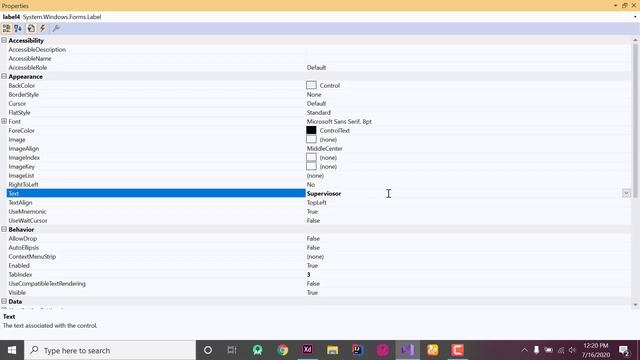Select the ImageList property row
Image resolution: width=640 pixels, height=360 pixels.
(x=318, y=176)
